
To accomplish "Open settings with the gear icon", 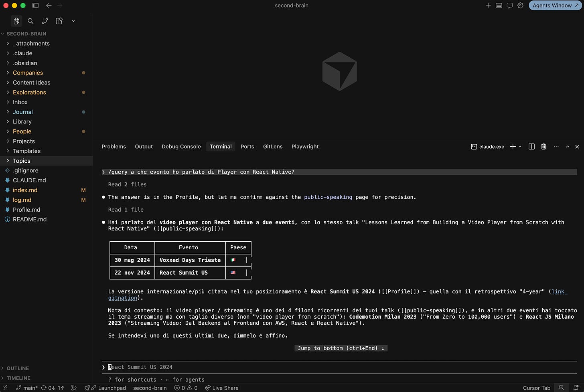I will [520, 6].
